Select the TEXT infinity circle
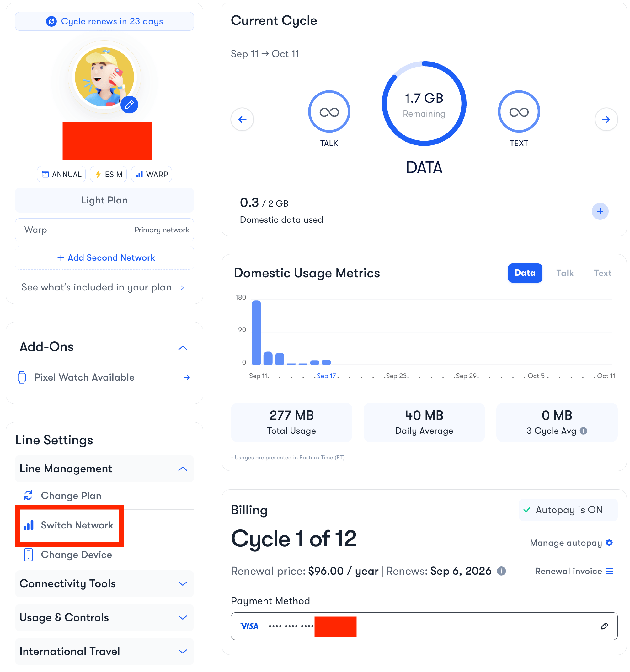The height and width of the screenshot is (672, 630). (519, 111)
